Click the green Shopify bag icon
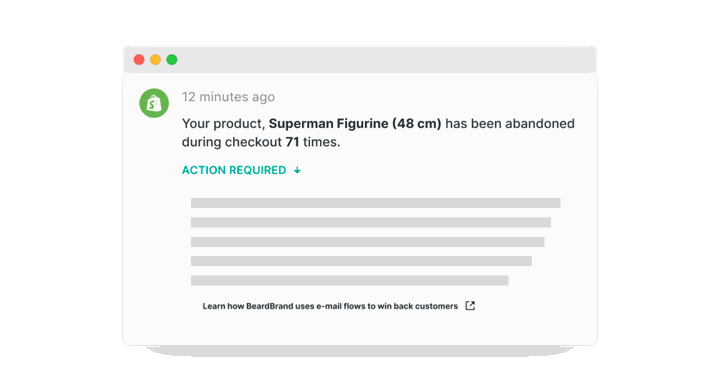This screenshot has height=391, width=720. (154, 103)
